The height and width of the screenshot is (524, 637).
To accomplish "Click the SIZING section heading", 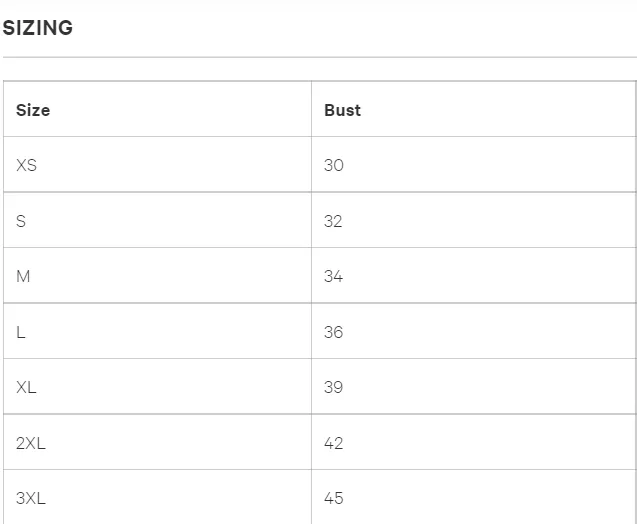I will coord(38,28).
